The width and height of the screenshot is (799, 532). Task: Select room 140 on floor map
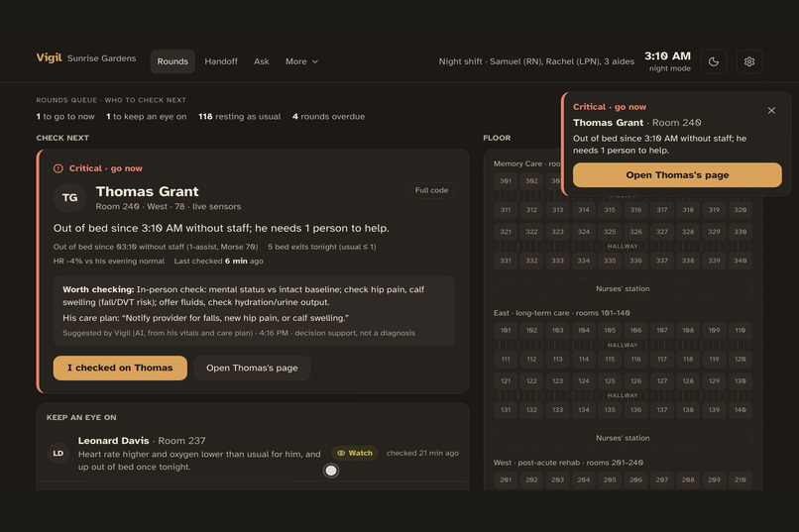click(x=740, y=410)
